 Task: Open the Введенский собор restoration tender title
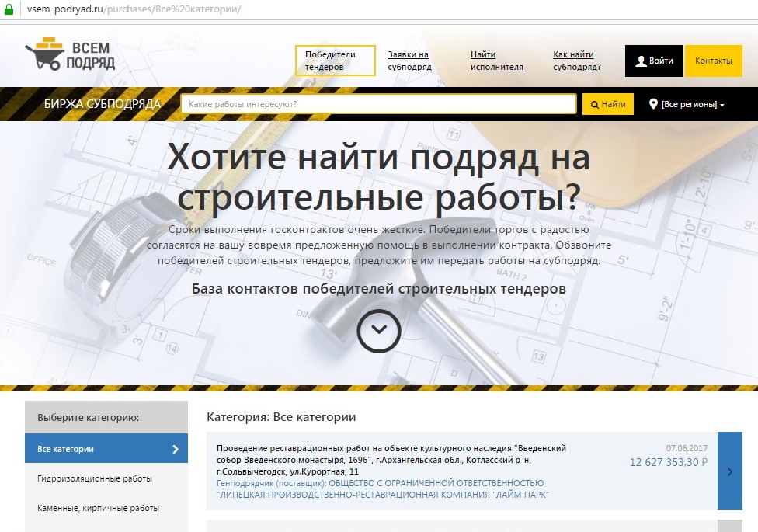pyautogui.click(x=391, y=460)
